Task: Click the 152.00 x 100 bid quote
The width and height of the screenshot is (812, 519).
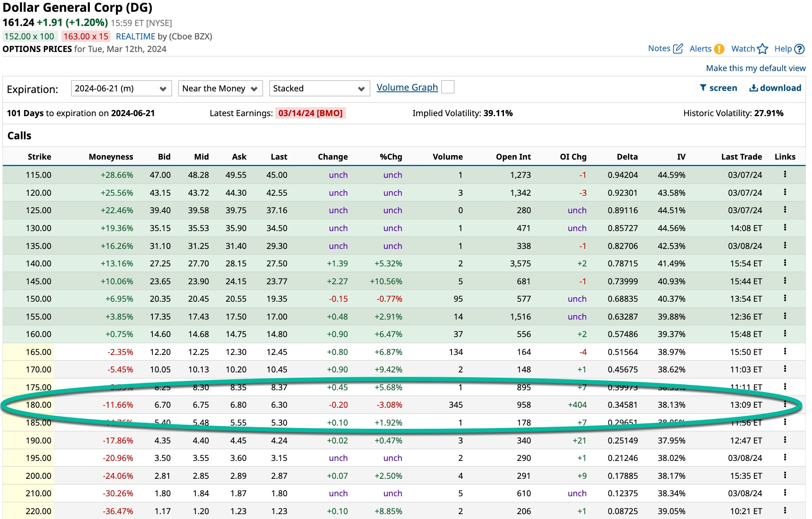Action: pos(29,37)
